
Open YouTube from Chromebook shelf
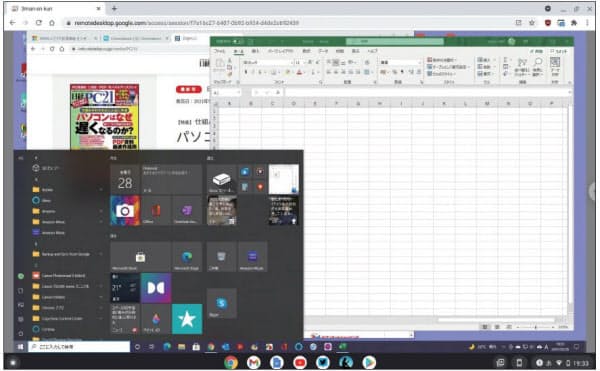click(x=300, y=362)
